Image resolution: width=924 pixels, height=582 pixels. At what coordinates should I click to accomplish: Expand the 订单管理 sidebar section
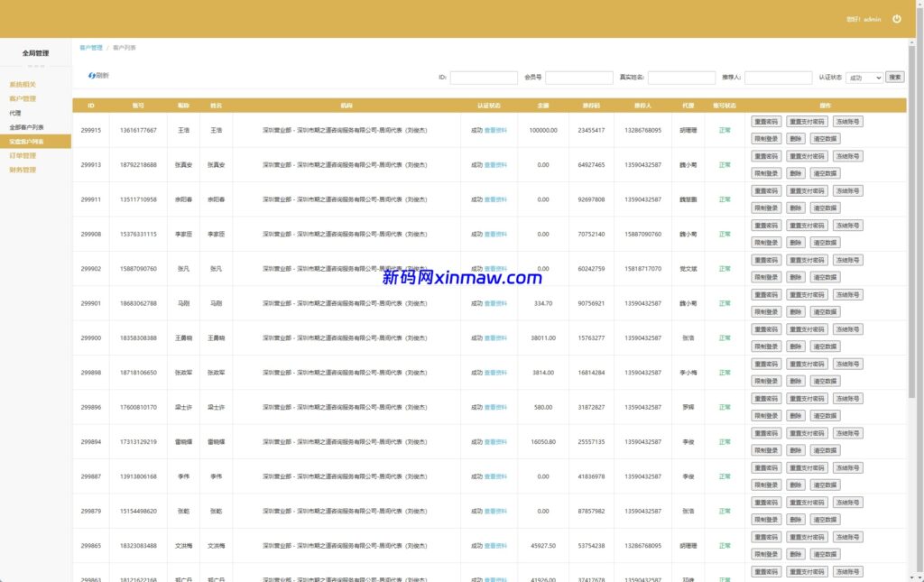23,156
